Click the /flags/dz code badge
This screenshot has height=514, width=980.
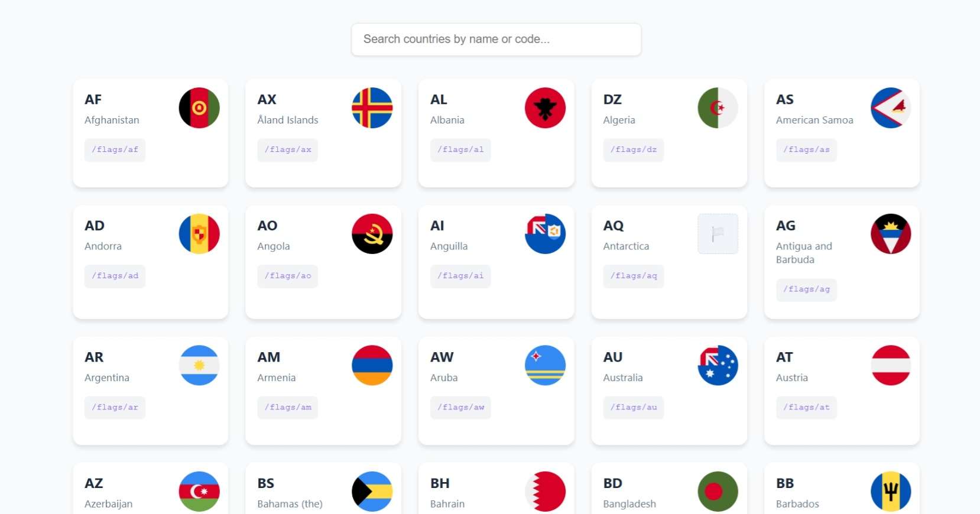pos(633,150)
